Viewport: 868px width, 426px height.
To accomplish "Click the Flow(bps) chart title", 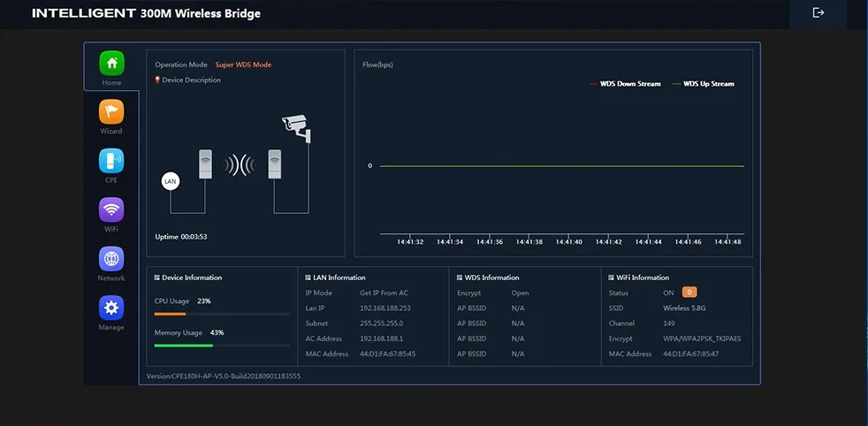I will [x=377, y=65].
